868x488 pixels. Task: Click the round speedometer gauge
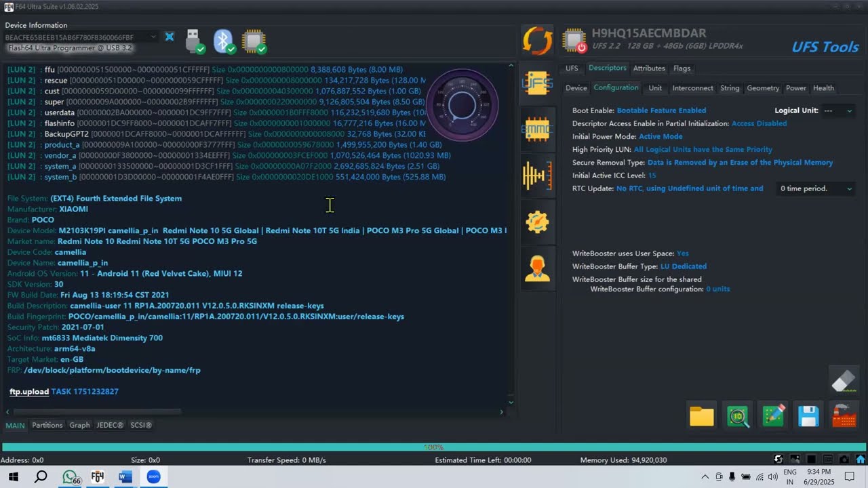(x=462, y=105)
